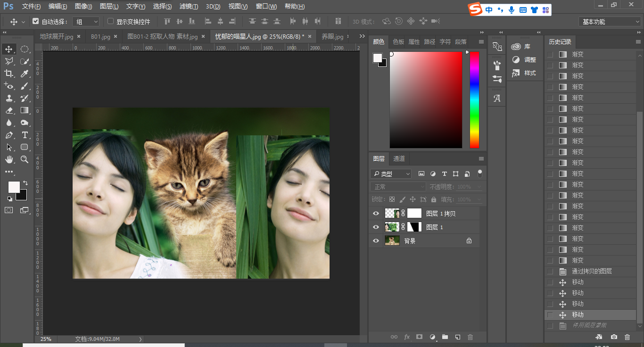Screen dimensions: 644x347
Task: Open the 文件(F) menu
Action: click(31, 7)
